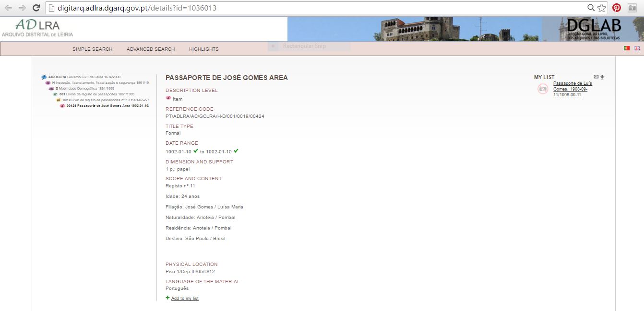Image resolution: width=644 pixels, height=311 pixels.
Task: Switch the site language to English flag
Action: [637, 48]
